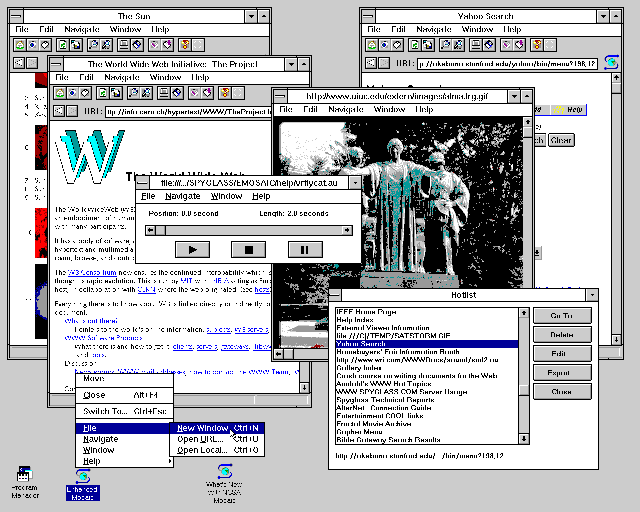Click the Export button in Hotlist
Viewport: 640px width, 512px height.
tap(562, 373)
